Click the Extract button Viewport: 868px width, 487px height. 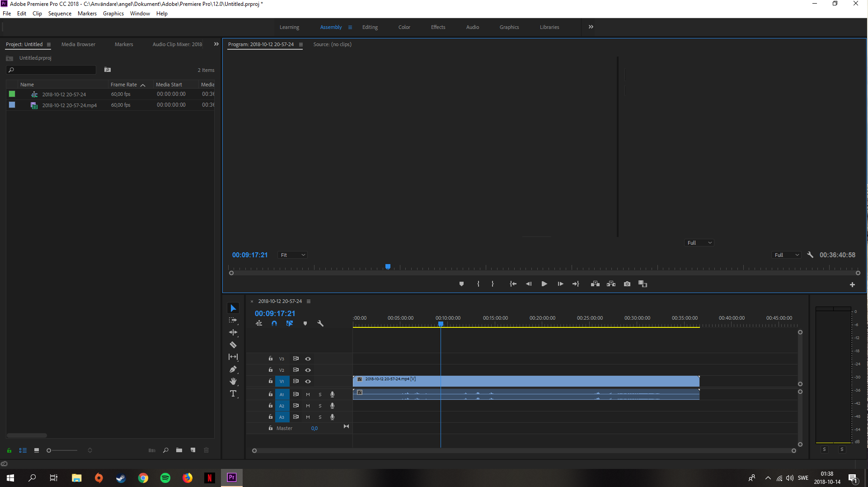611,284
